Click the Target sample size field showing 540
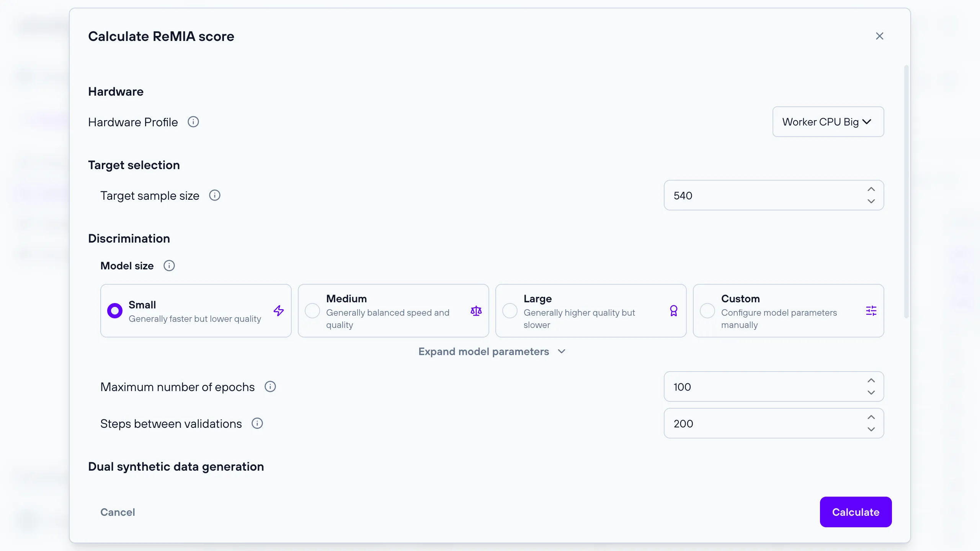 coord(774,195)
